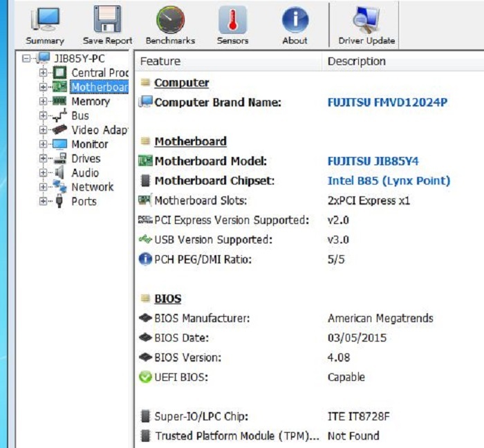The image size is (484, 448).
Task: Click the Description column header
Action: 403,61
